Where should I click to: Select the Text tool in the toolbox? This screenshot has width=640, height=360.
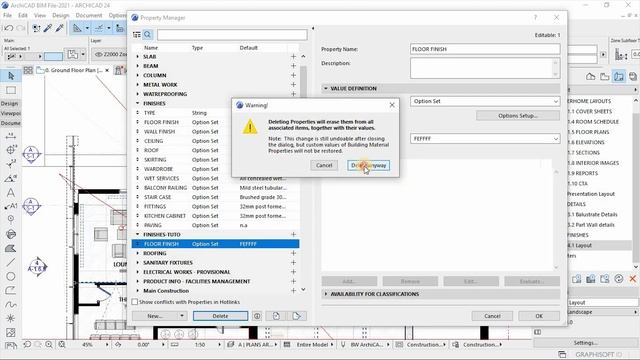(11, 192)
